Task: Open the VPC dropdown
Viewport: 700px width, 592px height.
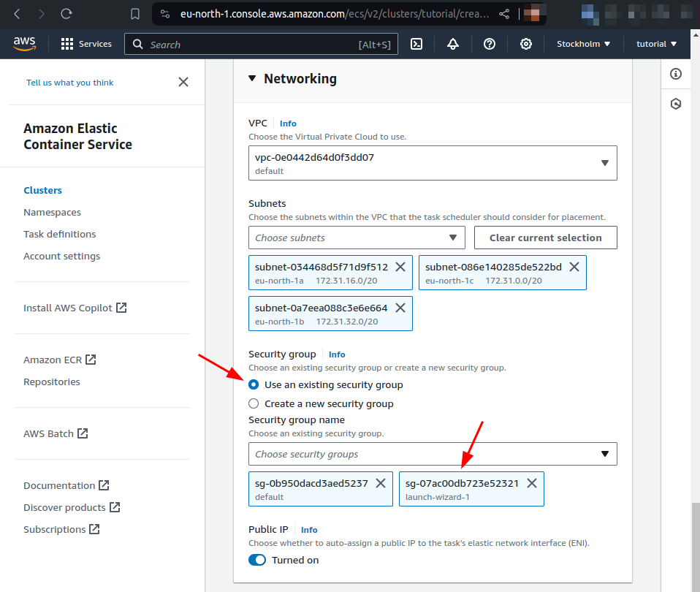Action: (433, 163)
